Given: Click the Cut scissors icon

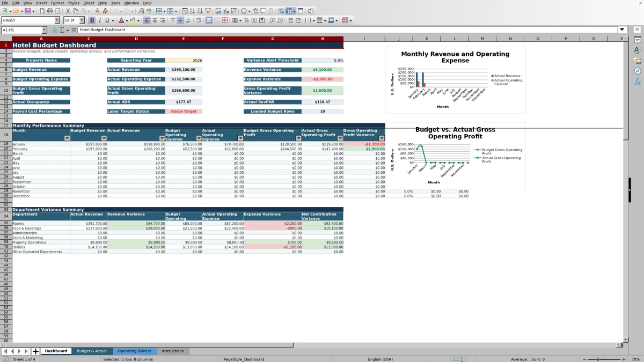Looking at the screenshot, I should (68, 11).
